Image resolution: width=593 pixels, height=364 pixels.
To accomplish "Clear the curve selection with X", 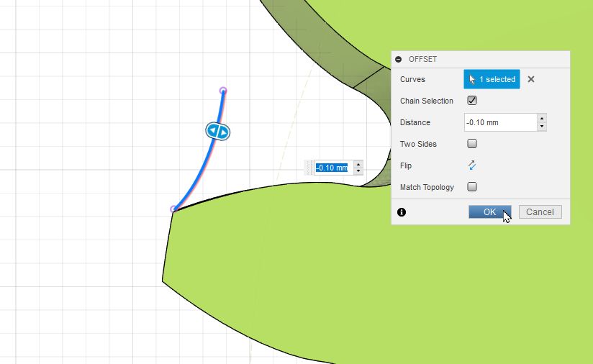I will [531, 79].
